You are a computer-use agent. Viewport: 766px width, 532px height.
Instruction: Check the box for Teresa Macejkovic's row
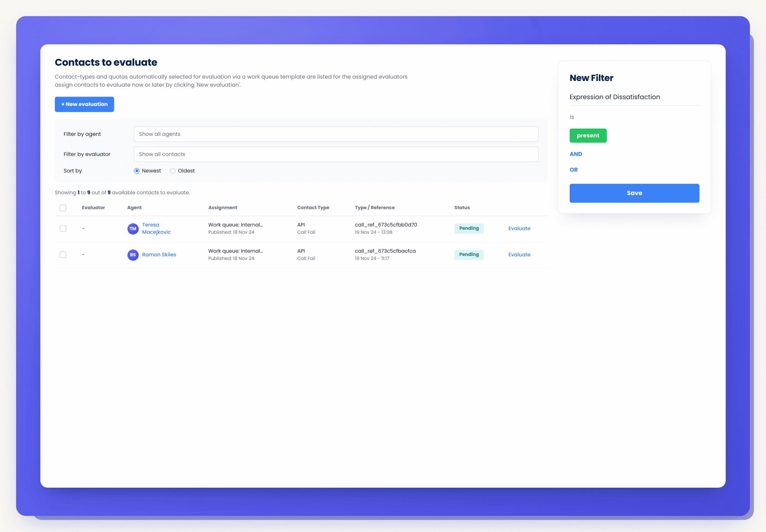(63, 228)
